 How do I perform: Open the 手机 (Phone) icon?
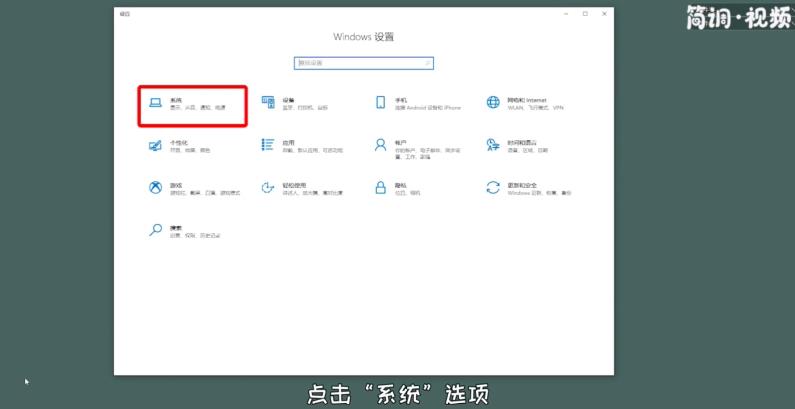click(380, 103)
